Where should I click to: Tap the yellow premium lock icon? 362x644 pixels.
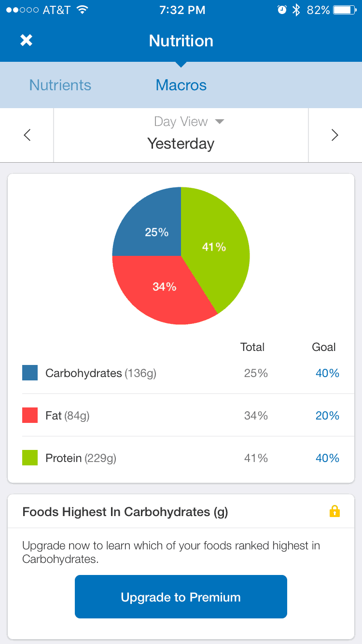[334, 511]
